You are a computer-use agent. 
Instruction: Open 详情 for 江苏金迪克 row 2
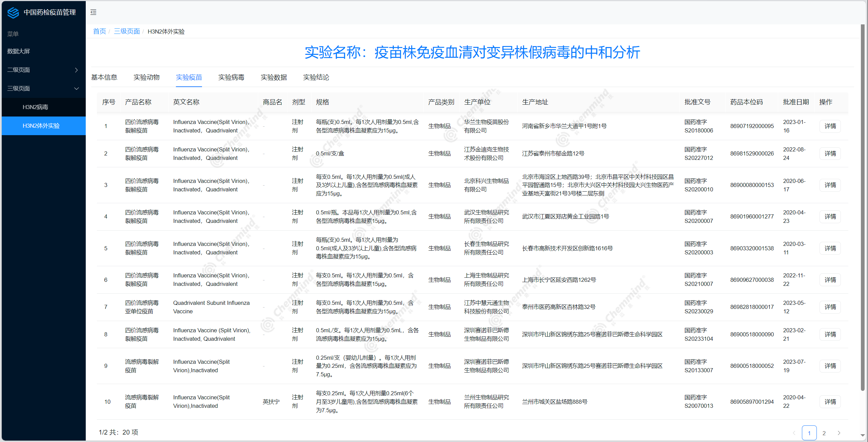tap(830, 153)
